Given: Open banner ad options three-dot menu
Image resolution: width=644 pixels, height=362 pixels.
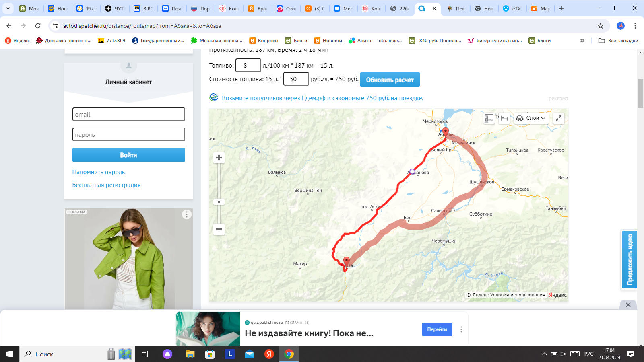Looking at the screenshot, I should tap(461, 329).
